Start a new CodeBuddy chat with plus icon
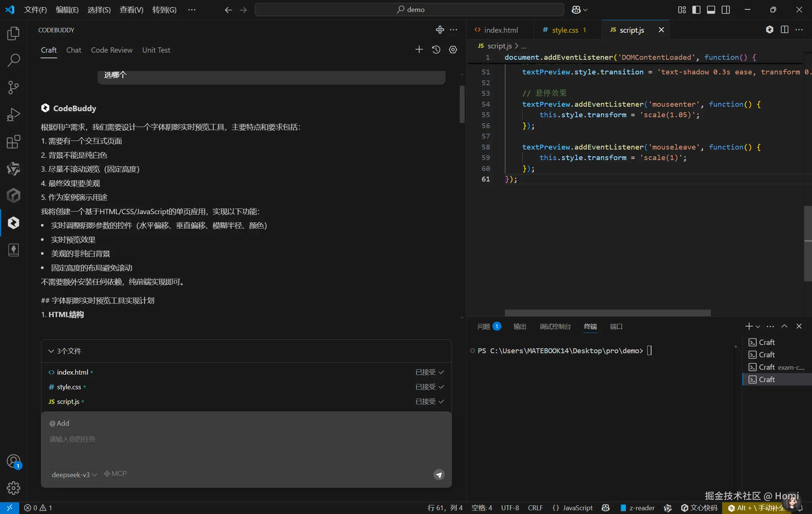Viewport: 812px width, 514px height. (x=419, y=50)
